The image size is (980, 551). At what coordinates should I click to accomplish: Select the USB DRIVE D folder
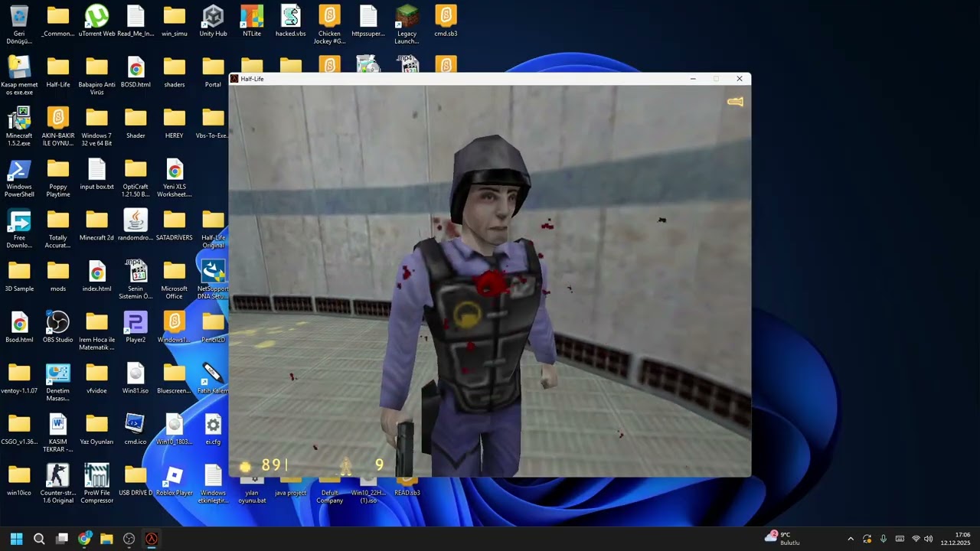tap(136, 481)
